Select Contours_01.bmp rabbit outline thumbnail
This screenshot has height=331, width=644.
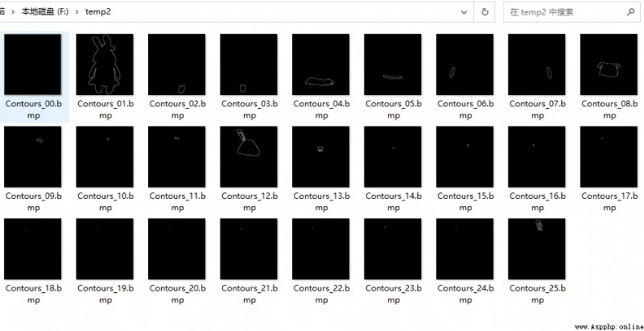[105, 64]
